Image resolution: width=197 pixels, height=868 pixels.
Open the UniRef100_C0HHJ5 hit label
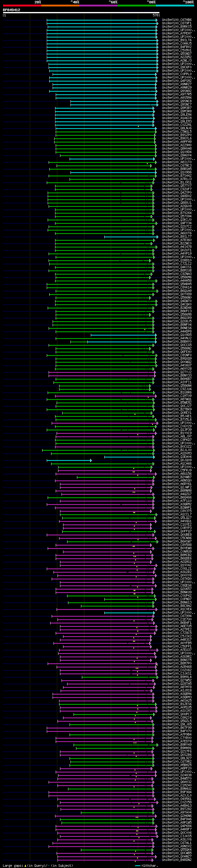(177, 43)
